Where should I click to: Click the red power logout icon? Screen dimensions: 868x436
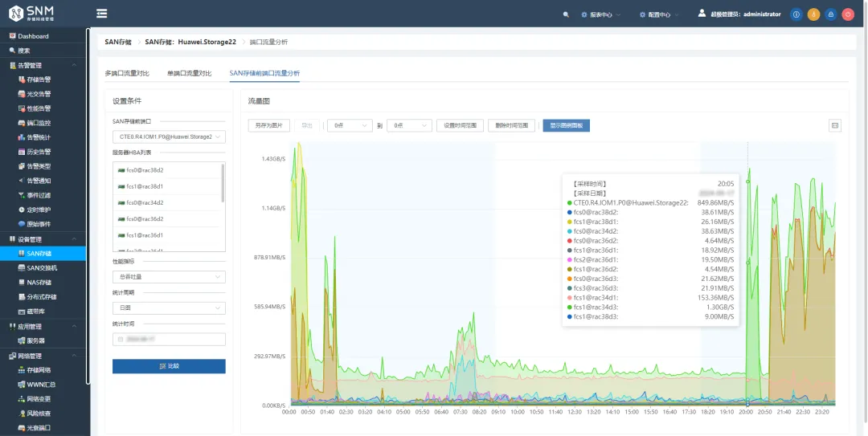[848, 15]
